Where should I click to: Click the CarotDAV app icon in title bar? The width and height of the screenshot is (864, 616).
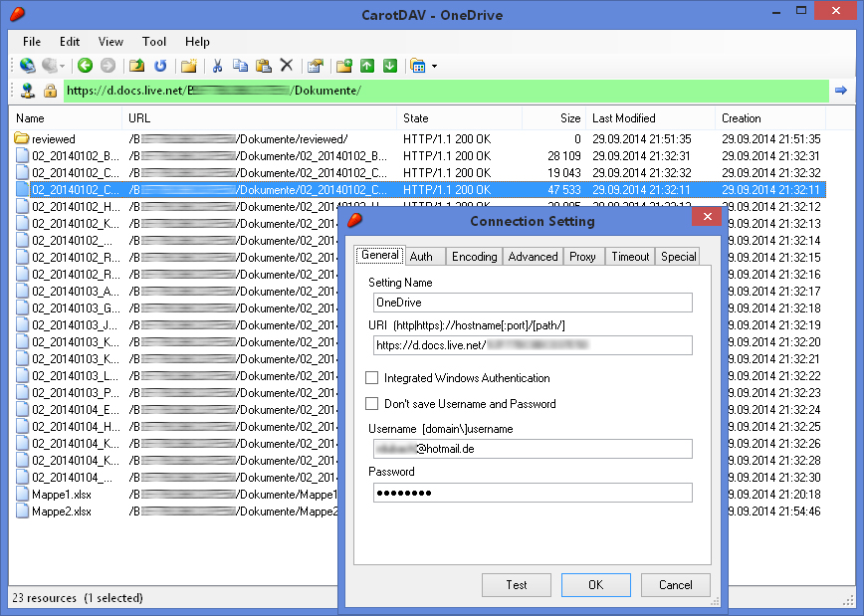click(18, 14)
